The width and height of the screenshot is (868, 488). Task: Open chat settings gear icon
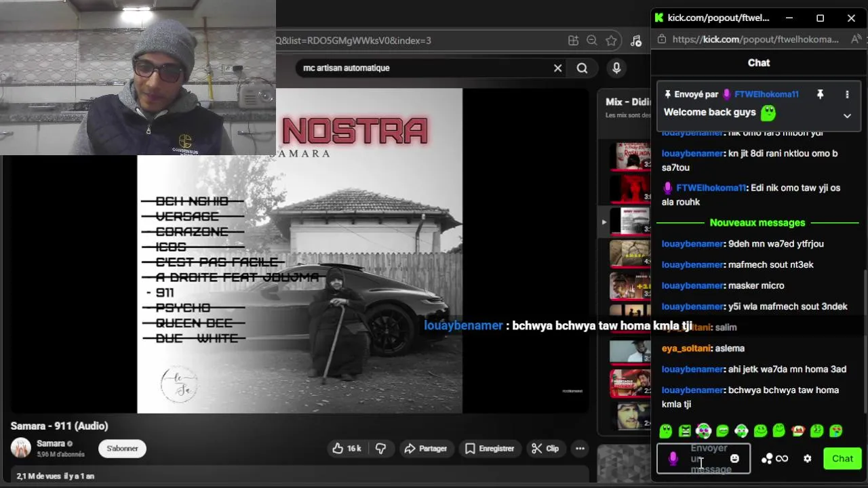pos(807,459)
